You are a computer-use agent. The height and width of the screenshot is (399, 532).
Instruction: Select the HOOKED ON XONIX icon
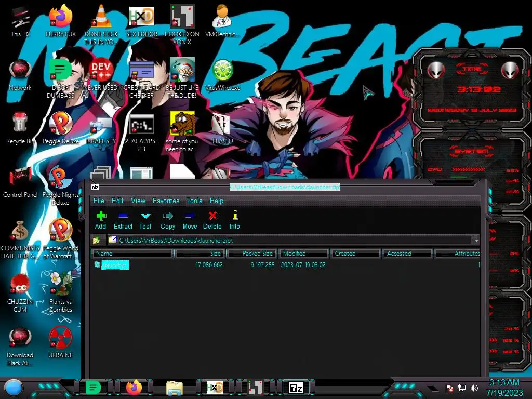coord(182,24)
